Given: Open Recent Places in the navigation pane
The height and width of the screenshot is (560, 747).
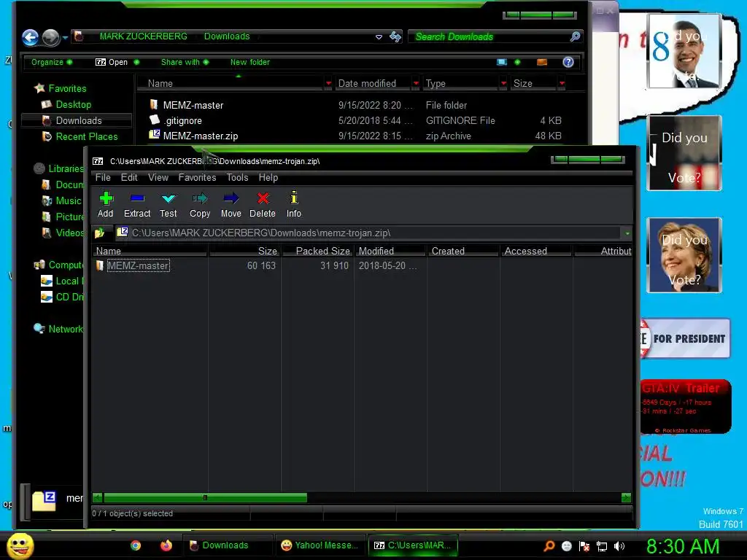Looking at the screenshot, I should click(87, 136).
